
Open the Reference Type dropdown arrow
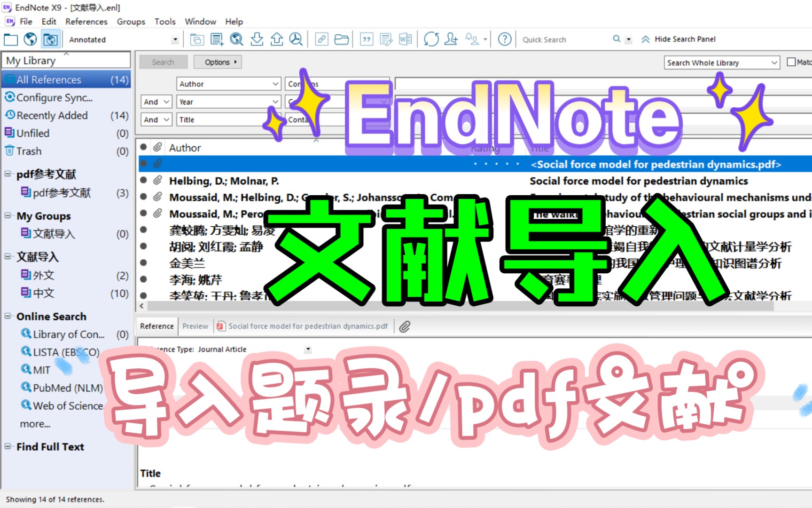pos(308,349)
